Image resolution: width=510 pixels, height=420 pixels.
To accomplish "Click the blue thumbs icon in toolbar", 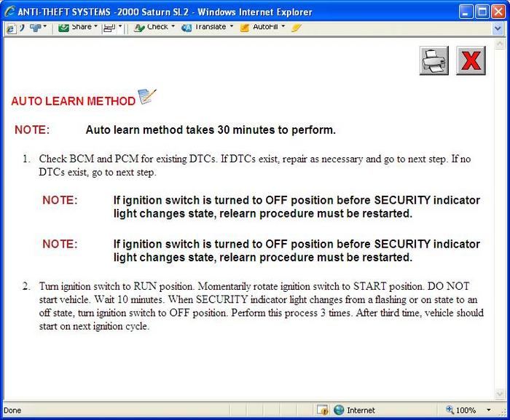I will pyautogui.click(x=35, y=28).
